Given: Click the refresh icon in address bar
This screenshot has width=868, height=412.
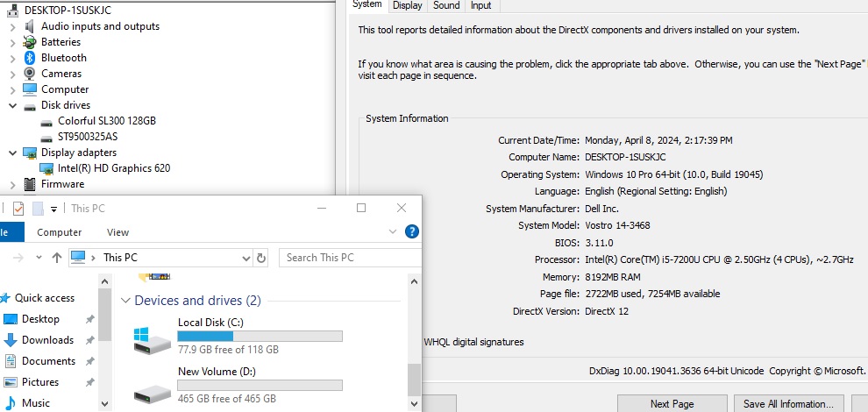Looking at the screenshot, I should [261, 258].
